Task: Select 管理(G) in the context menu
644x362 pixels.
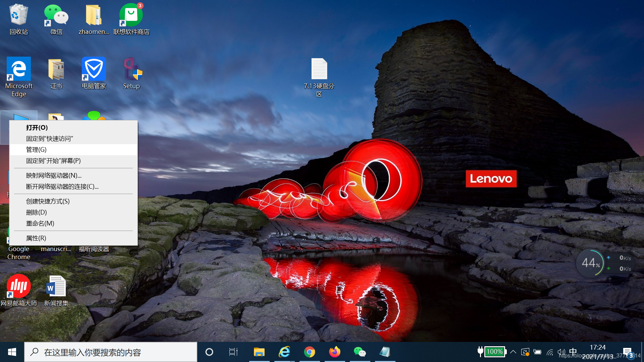Action: (x=36, y=149)
